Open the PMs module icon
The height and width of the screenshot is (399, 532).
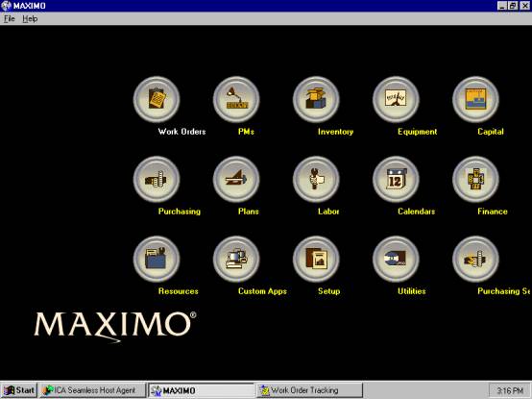[236, 99]
